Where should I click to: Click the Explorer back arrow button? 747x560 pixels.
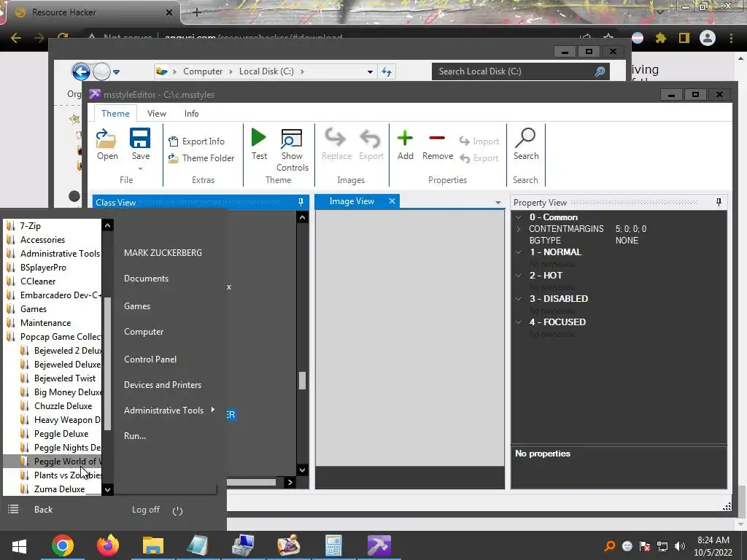(81, 72)
